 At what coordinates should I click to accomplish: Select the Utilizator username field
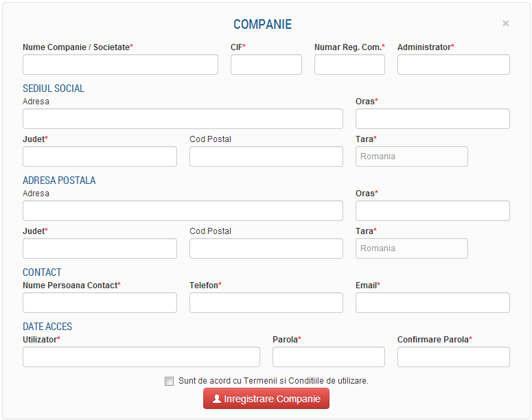pyautogui.click(x=141, y=357)
